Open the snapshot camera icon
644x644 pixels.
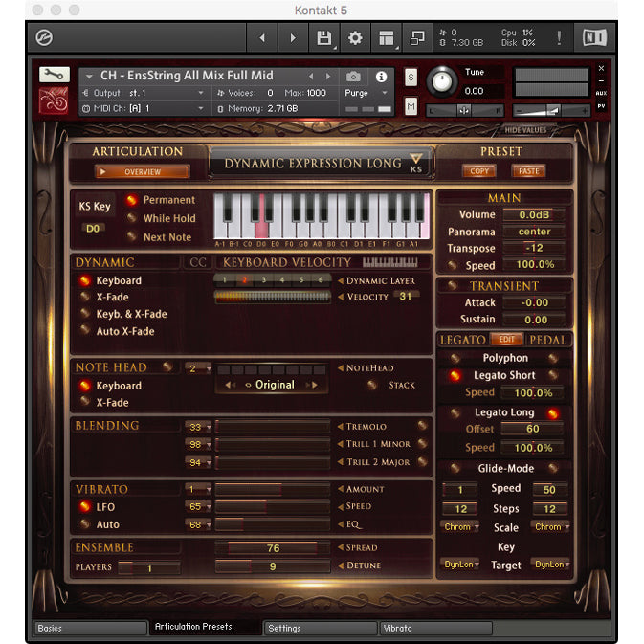click(x=353, y=77)
